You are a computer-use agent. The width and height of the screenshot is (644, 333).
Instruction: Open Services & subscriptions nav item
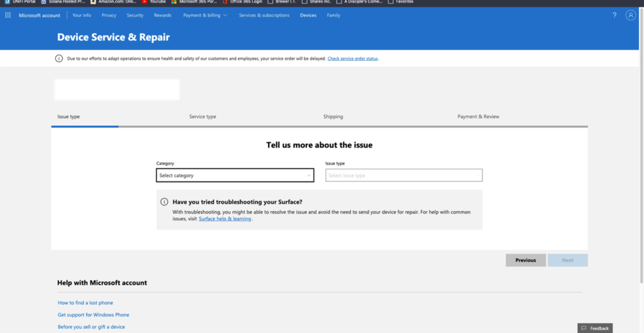pos(264,15)
